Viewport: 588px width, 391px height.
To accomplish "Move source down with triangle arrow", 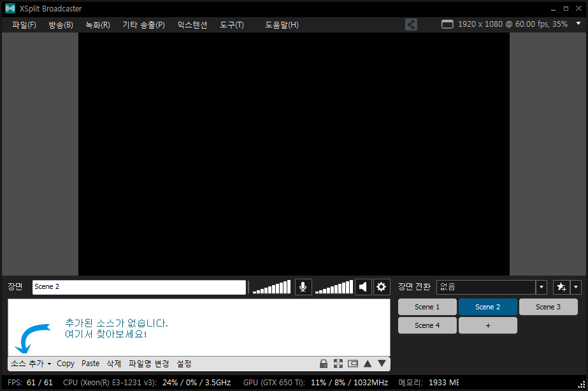I will click(382, 364).
